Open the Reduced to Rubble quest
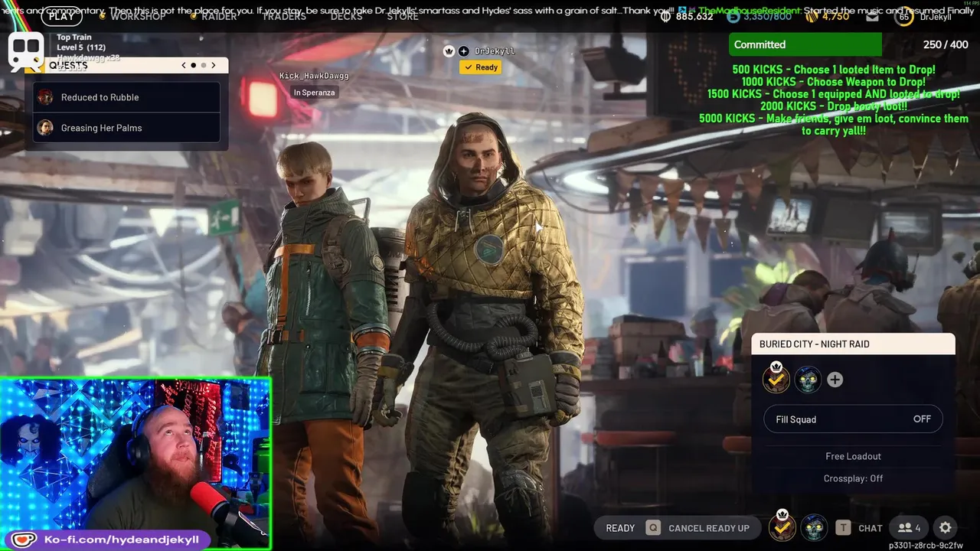 pyautogui.click(x=126, y=97)
